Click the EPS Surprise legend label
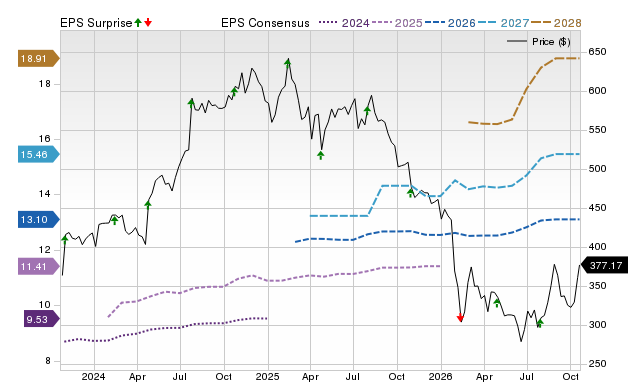This screenshot has height=382, width=640. pyautogui.click(x=96, y=23)
